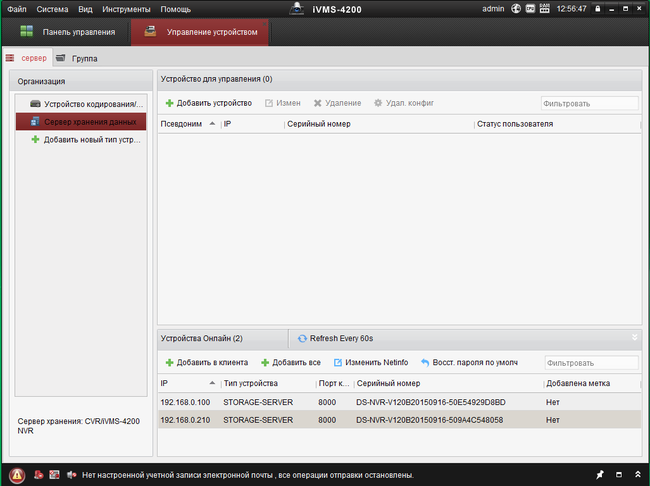Switch to Управление устройством tab
Screen dimensions: 650x486
click(200, 32)
